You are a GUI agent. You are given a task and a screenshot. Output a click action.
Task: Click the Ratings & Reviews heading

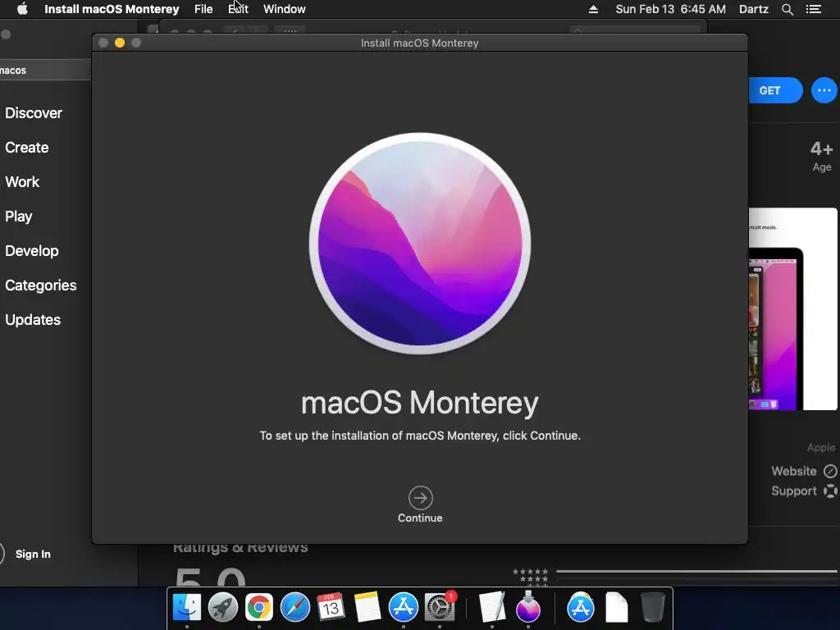click(x=240, y=547)
